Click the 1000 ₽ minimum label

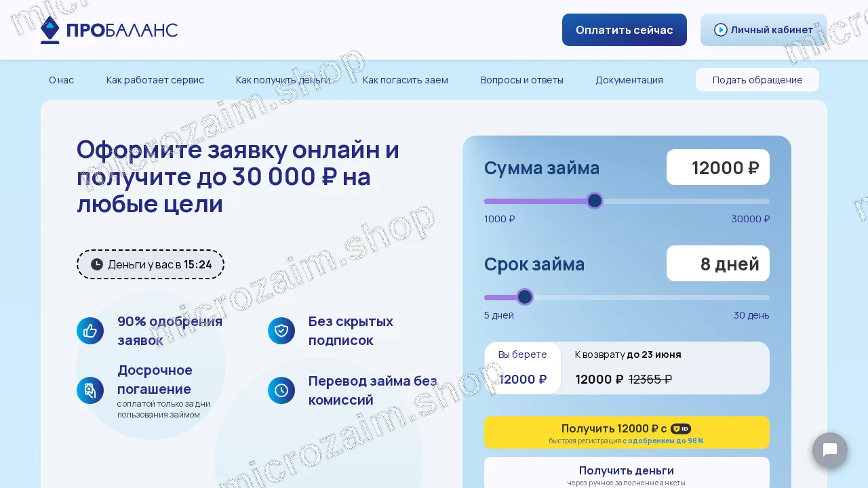(x=500, y=219)
